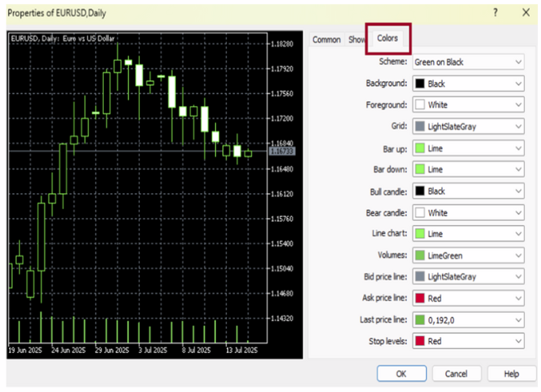This screenshot has height=392, width=541.
Task: Expand the Grid color dropdown
Action: [x=519, y=126]
